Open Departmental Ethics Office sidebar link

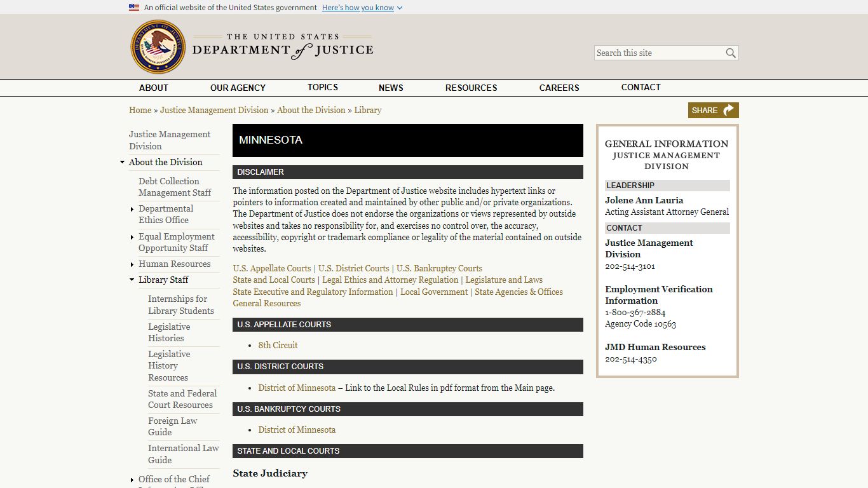(x=166, y=214)
